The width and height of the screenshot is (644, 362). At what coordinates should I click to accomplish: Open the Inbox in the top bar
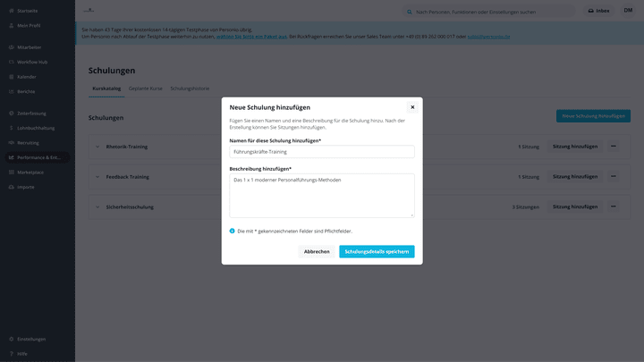click(x=597, y=11)
